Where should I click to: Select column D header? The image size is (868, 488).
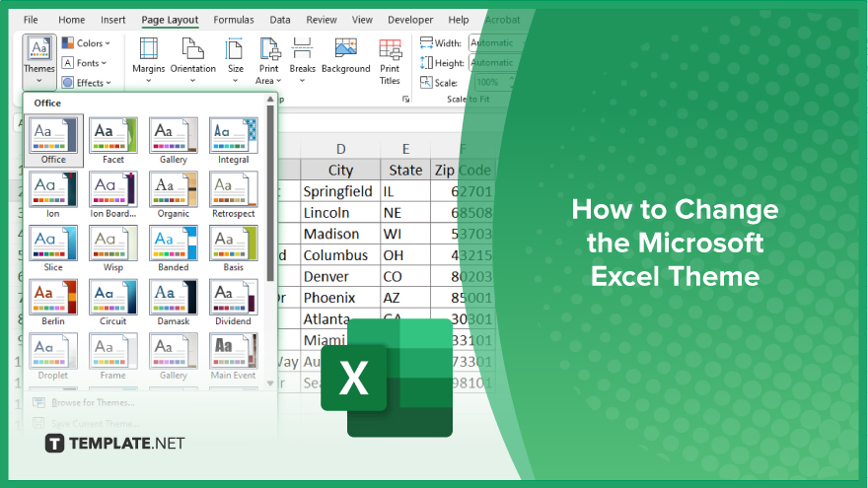click(x=340, y=149)
